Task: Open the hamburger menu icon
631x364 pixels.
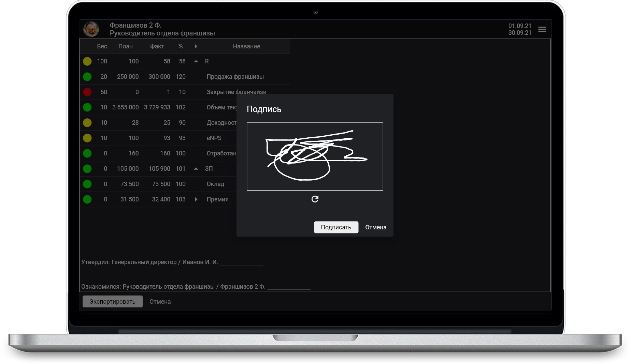Action: (542, 29)
